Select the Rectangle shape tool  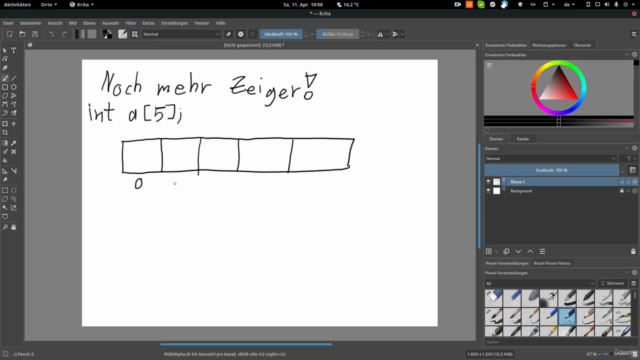5,87
